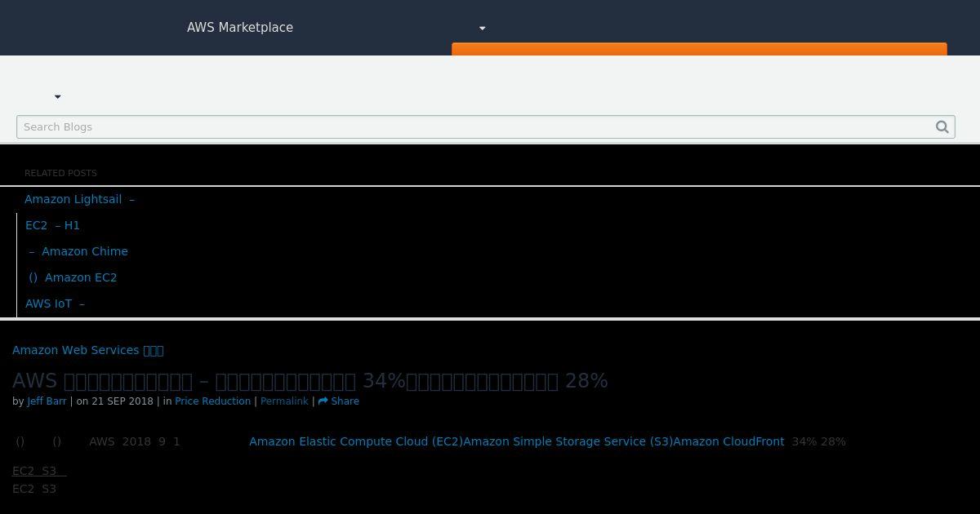Viewport: 980px width, 514px height.
Task: Open the Amazon Lightsail related post
Action: [80, 199]
